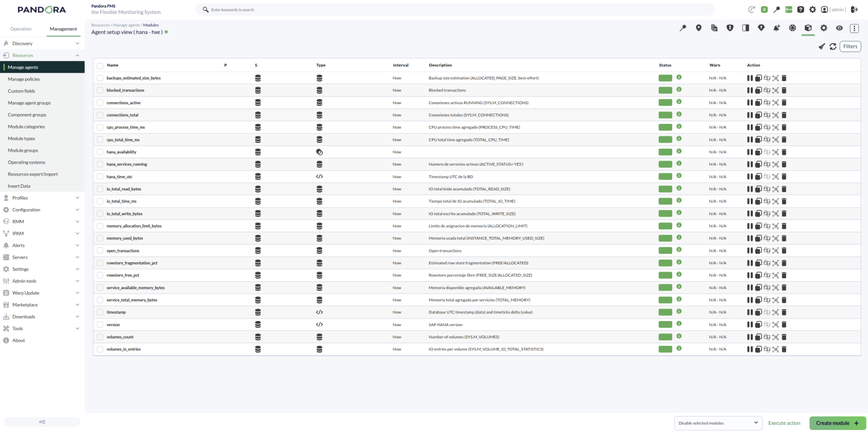This screenshot has width=868, height=432.
Task: Delete the backups_estimated_size_bytes module via trash icon
Action: (784, 78)
